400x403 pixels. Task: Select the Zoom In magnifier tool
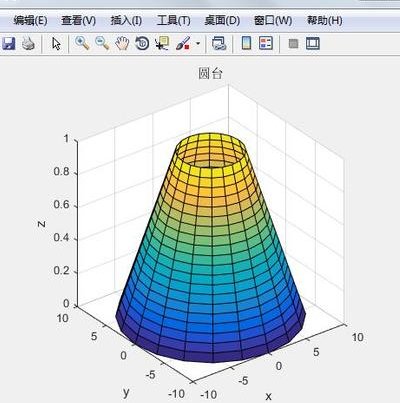tap(82, 43)
